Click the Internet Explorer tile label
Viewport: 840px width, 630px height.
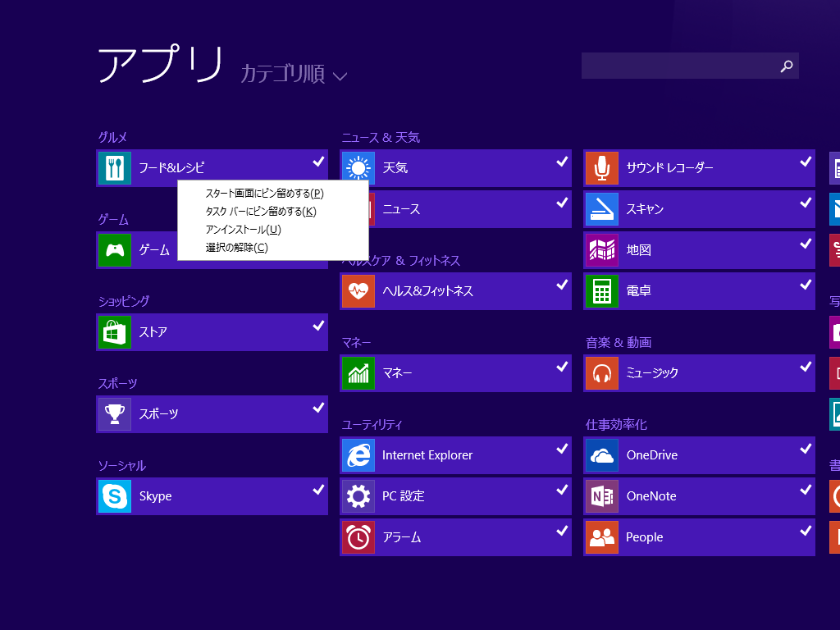[427, 455]
